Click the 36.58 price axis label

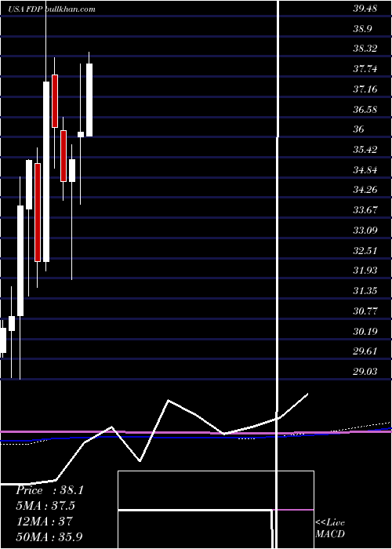click(365, 110)
